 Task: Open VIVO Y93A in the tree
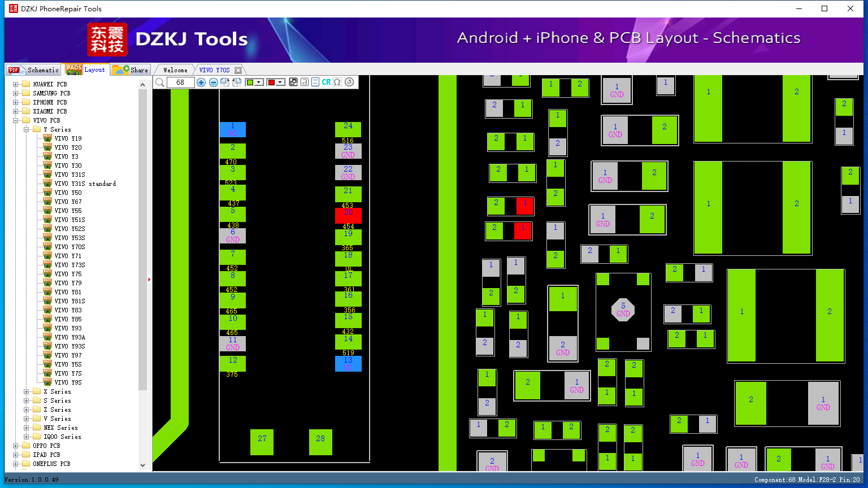click(70, 337)
